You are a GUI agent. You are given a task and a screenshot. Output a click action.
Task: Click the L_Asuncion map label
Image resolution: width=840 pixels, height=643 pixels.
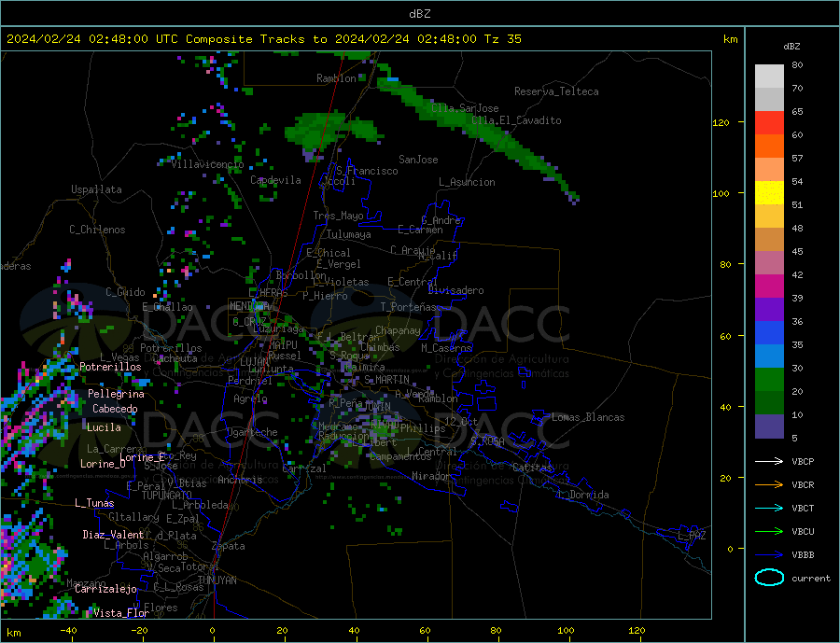[467, 182]
